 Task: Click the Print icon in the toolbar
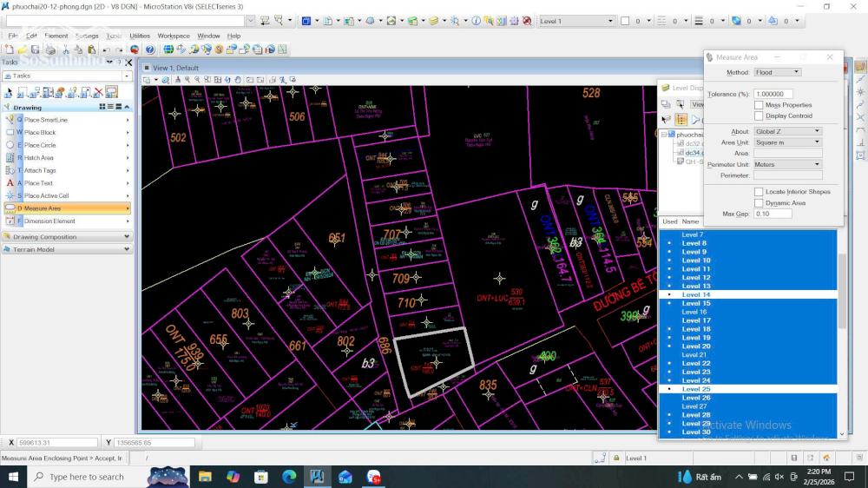50,49
